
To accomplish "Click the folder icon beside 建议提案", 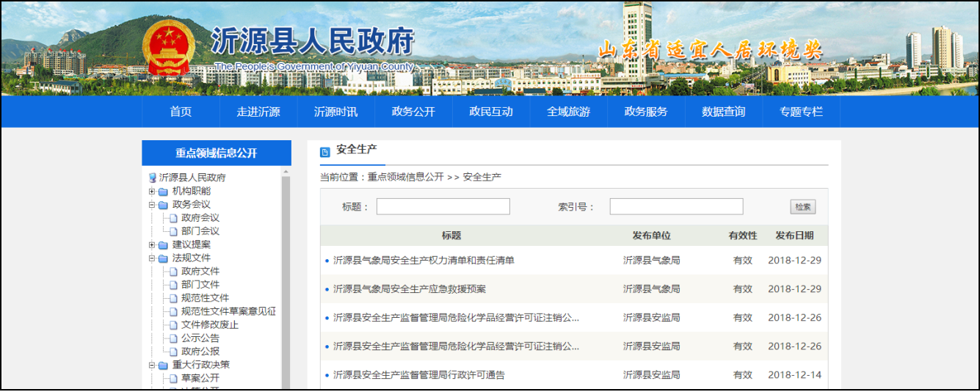I will [163, 245].
